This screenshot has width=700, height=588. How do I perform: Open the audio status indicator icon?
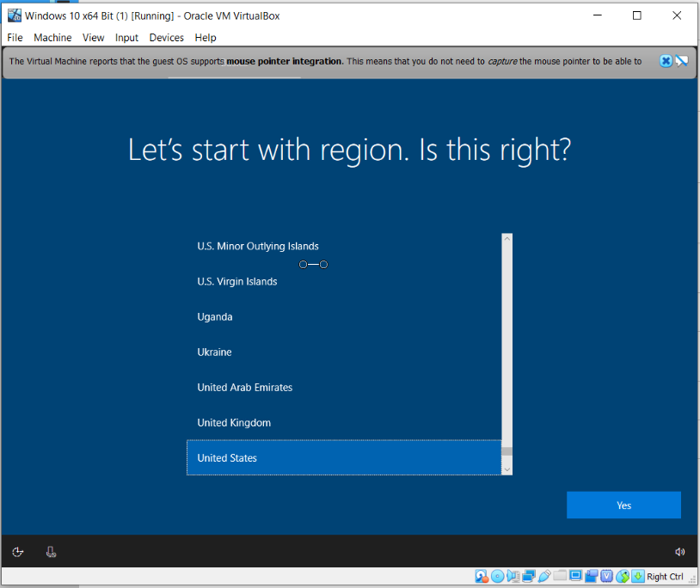[x=513, y=577]
